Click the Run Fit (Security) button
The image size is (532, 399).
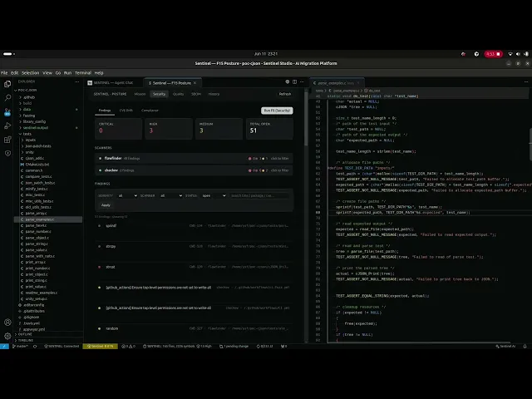point(277,111)
